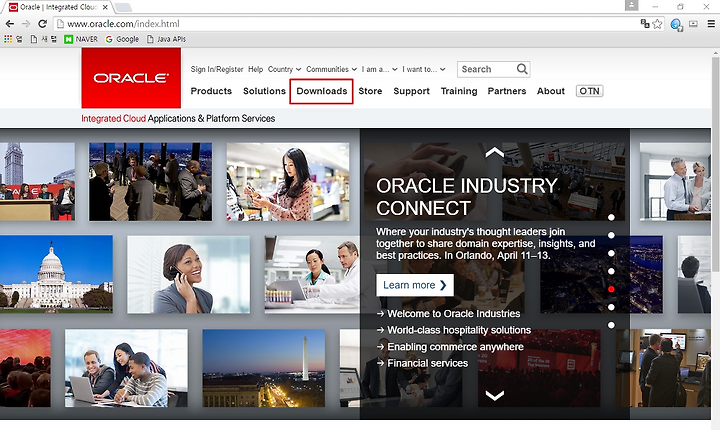Click the cast screen extension icon
Screen dimensions: 720x430
click(x=693, y=24)
